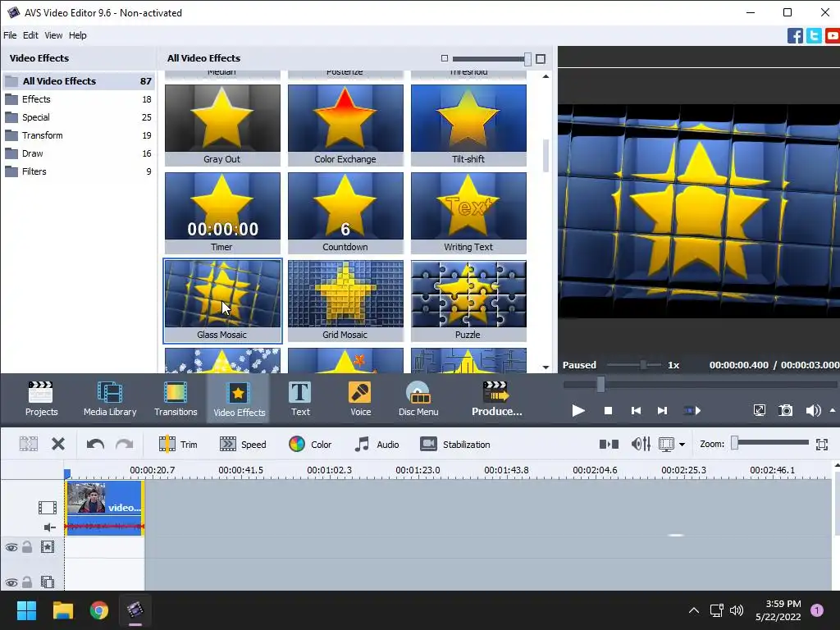This screenshot has width=840, height=630.
Task: Open the View menu
Action: (53, 35)
